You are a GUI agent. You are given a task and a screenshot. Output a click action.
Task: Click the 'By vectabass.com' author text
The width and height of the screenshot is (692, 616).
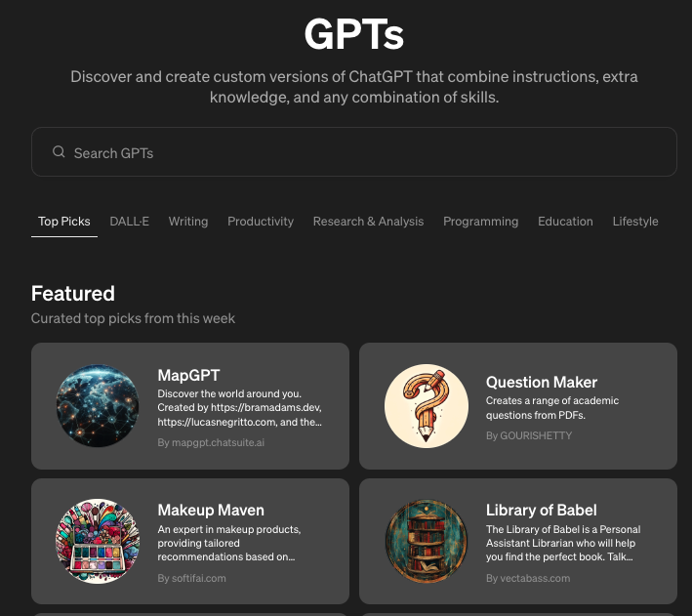(x=528, y=578)
